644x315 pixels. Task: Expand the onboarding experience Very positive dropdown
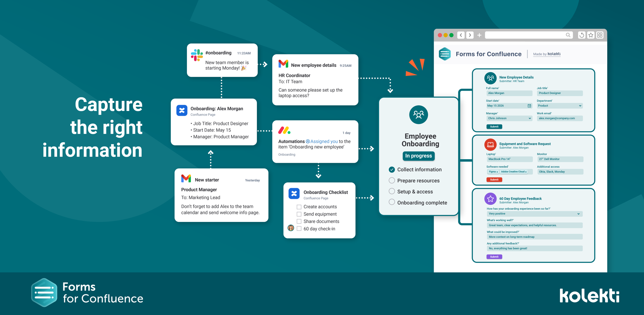(x=534, y=214)
